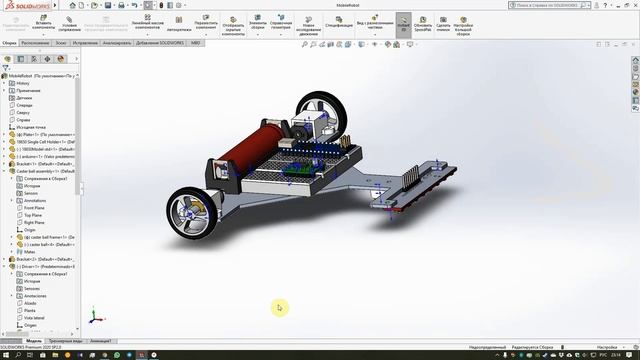Collapse the Driver<1> component node
Viewport: 640px width, 360px height.
4,267
